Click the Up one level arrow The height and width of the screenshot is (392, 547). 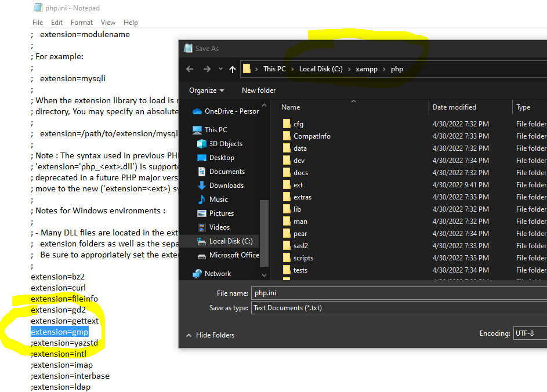click(x=233, y=69)
